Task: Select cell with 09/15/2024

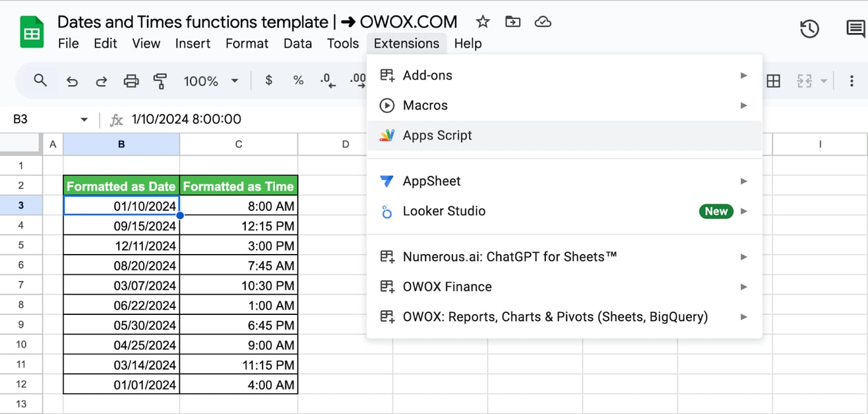Action: click(x=121, y=225)
